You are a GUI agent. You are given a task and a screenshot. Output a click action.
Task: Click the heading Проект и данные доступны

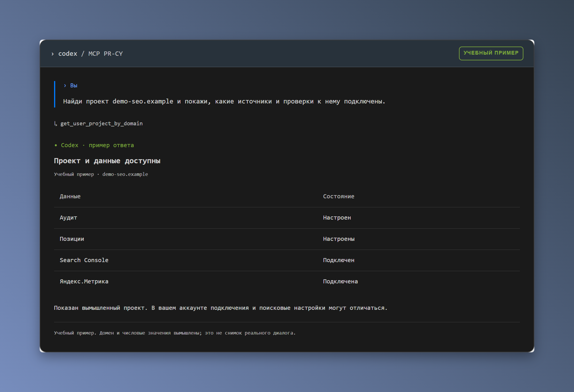(x=107, y=161)
